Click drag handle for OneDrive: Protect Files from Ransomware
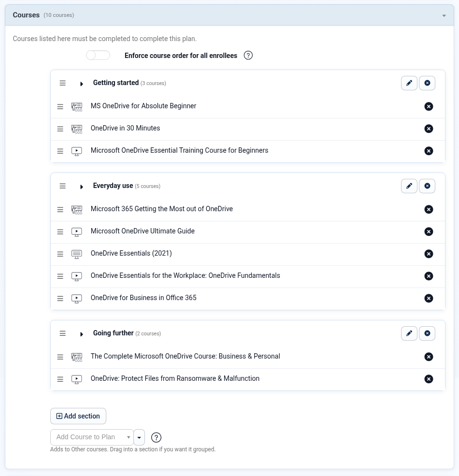The image size is (459, 476). point(60,379)
